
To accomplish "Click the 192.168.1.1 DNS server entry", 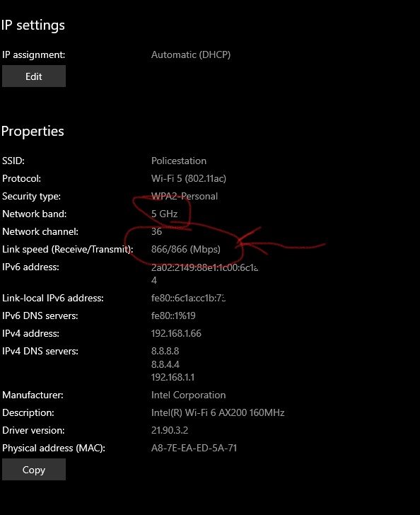I will click(x=173, y=377).
